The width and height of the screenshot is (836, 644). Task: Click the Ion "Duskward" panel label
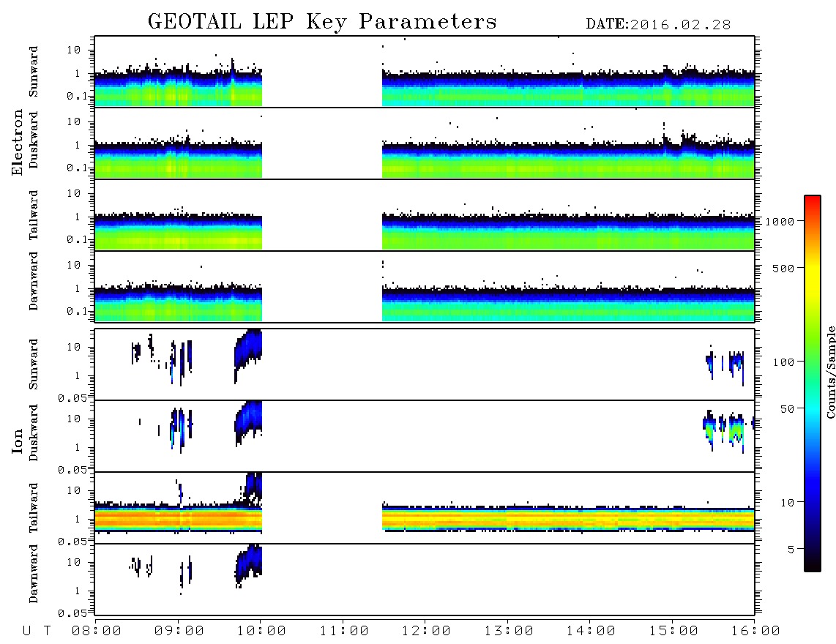(34, 433)
